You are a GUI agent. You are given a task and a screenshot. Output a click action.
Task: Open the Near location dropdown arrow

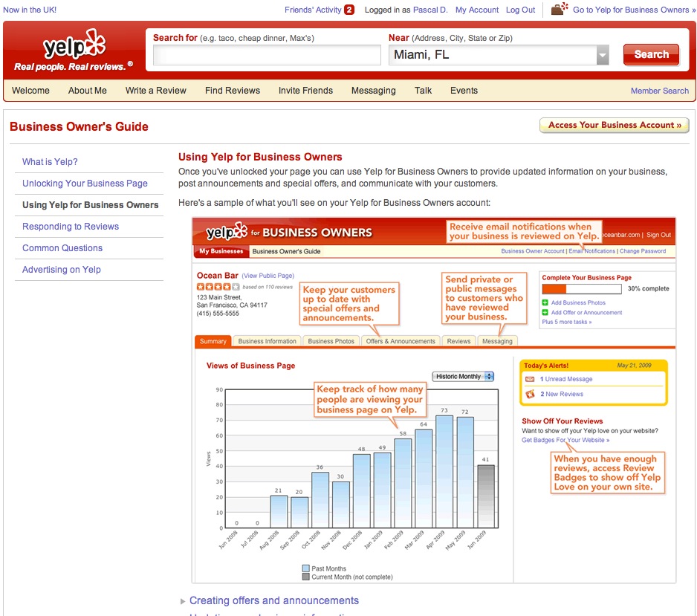(x=603, y=55)
